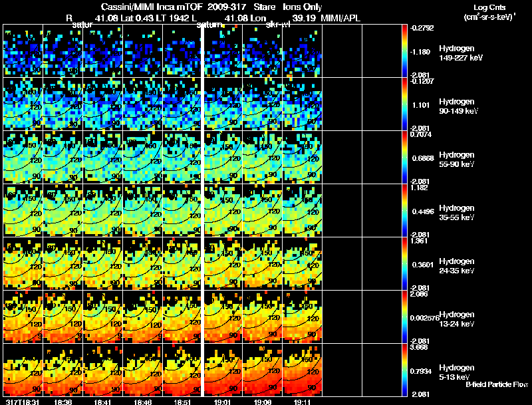Screen dimensions: 532x405
Task: Click the 0.3601 color scale value
Action: point(423,265)
